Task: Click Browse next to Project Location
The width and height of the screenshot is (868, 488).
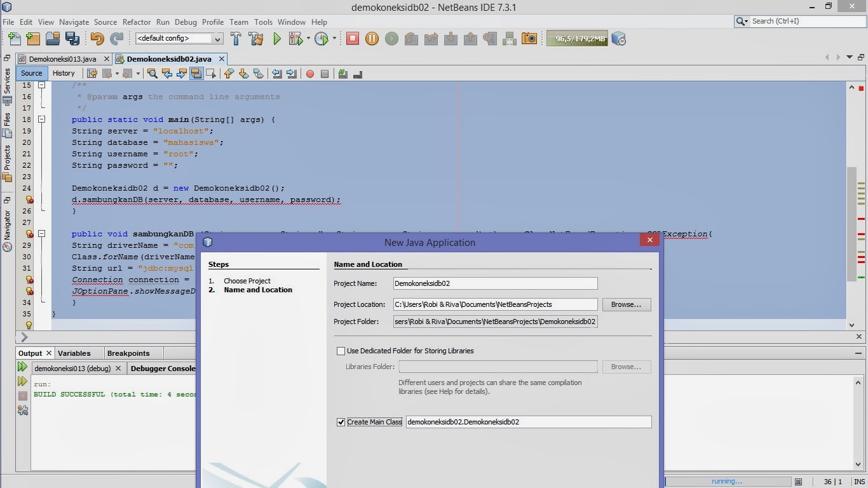Action: [626, 304]
